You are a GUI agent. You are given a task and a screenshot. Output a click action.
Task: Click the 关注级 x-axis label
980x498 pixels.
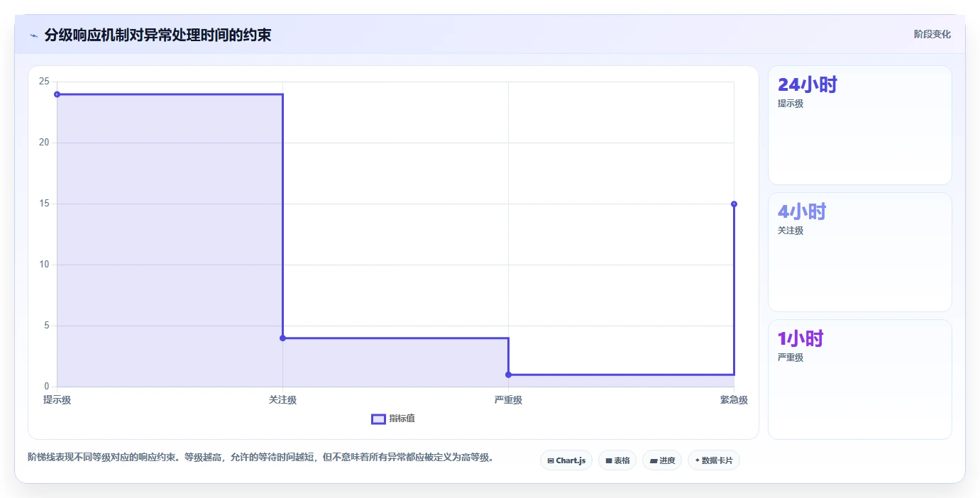(x=282, y=400)
